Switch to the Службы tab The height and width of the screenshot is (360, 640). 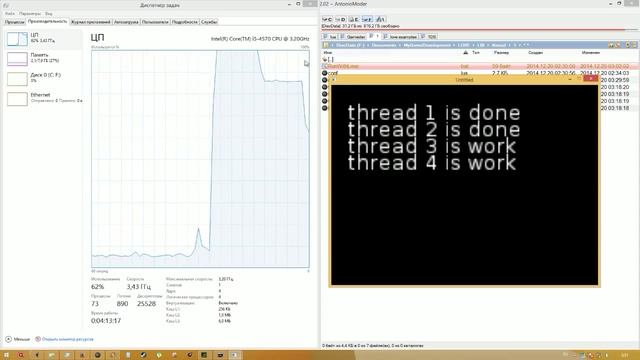pyautogui.click(x=209, y=22)
